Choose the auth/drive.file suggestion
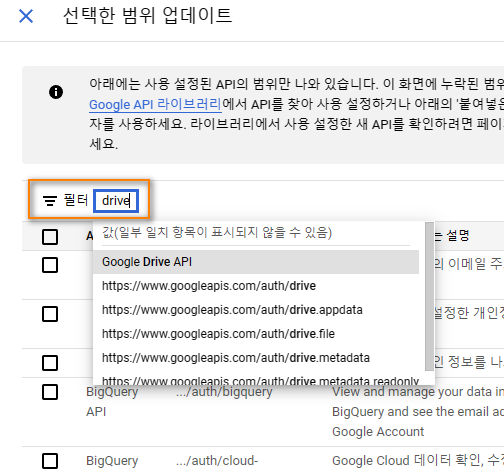504x472 pixels. (x=256, y=334)
